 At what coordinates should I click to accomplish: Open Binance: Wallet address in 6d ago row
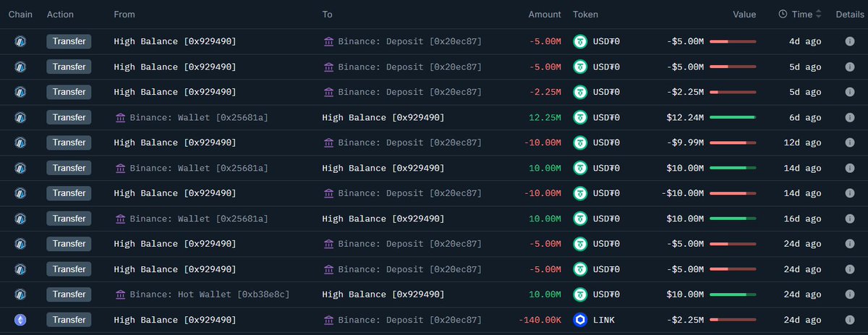pyautogui.click(x=199, y=118)
